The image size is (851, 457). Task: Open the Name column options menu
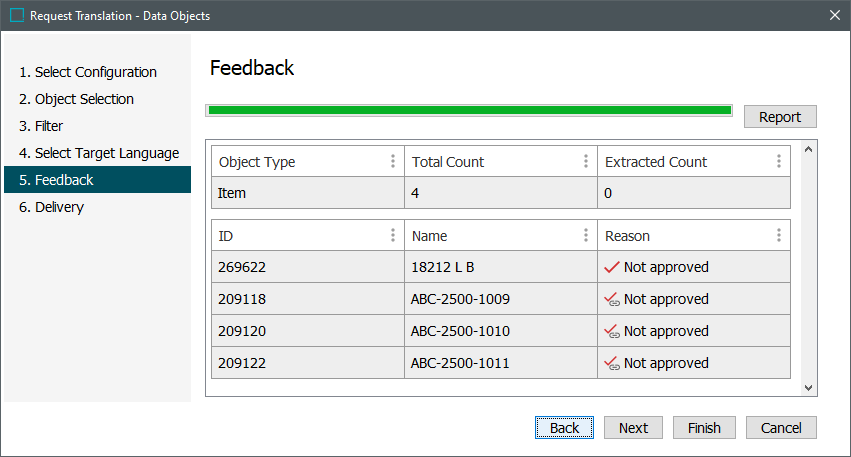tap(586, 236)
